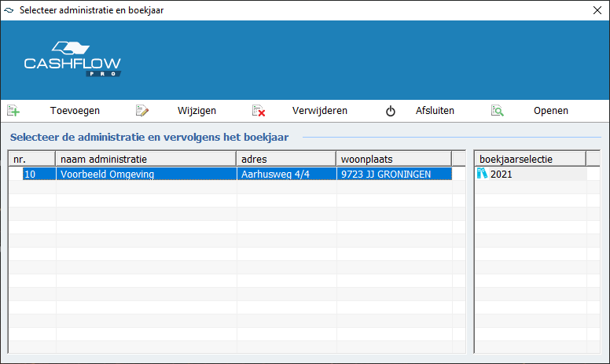Click the Verwijderen red-cross delete icon
The height and width of the screenshot is (364, 610).
[x=259, y=111]
